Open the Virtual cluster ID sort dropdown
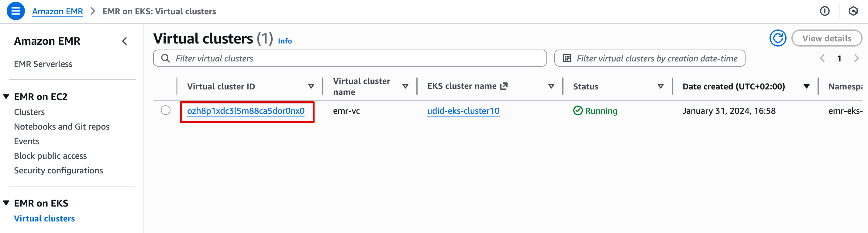The height and width of the screenshot is (233, 868). [311, 86]
